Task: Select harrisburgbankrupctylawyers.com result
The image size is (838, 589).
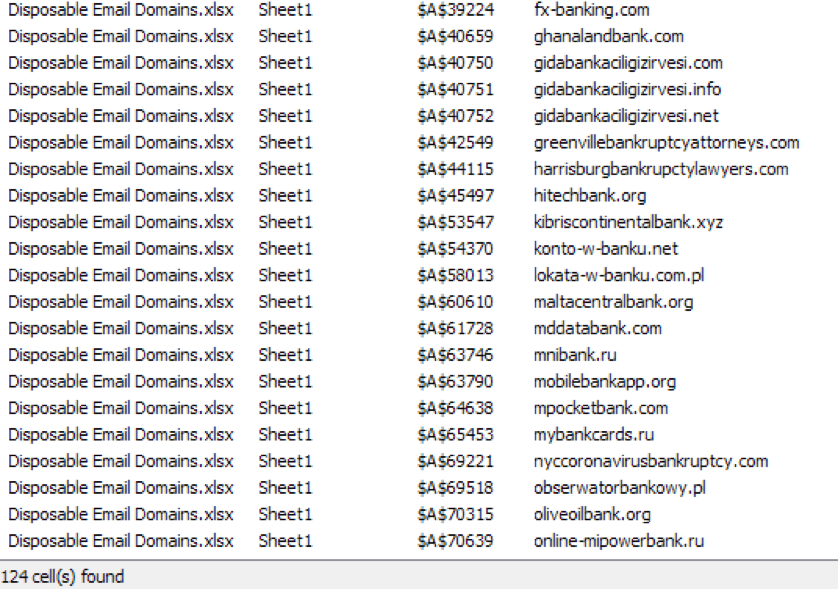Action: (419, 169)
